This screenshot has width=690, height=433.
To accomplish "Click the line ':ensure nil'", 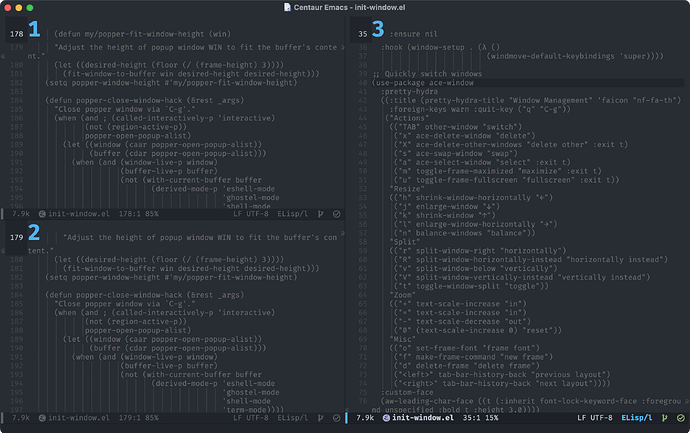I will (414, 34).
